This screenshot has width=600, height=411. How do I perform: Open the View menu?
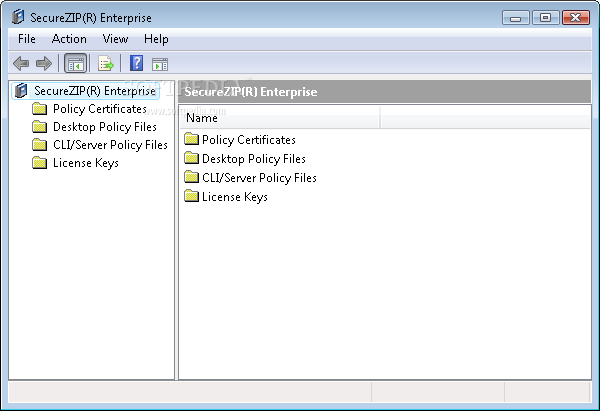[115, 39]
